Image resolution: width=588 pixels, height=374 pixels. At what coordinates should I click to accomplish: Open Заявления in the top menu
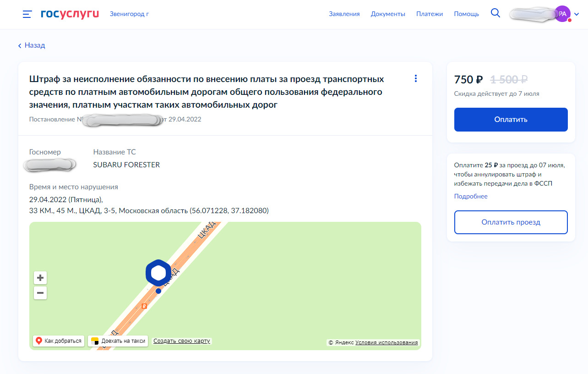coord(344,14)
